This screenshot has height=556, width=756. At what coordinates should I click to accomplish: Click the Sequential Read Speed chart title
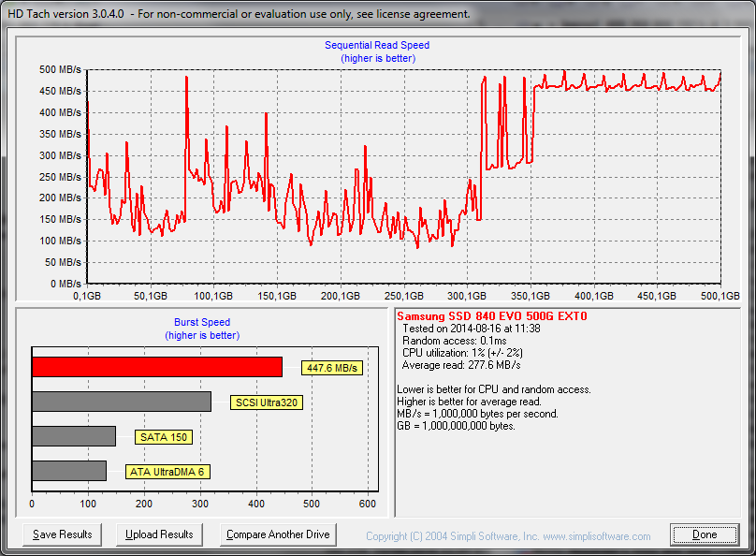pyautogui.click(x=377, y=45)
